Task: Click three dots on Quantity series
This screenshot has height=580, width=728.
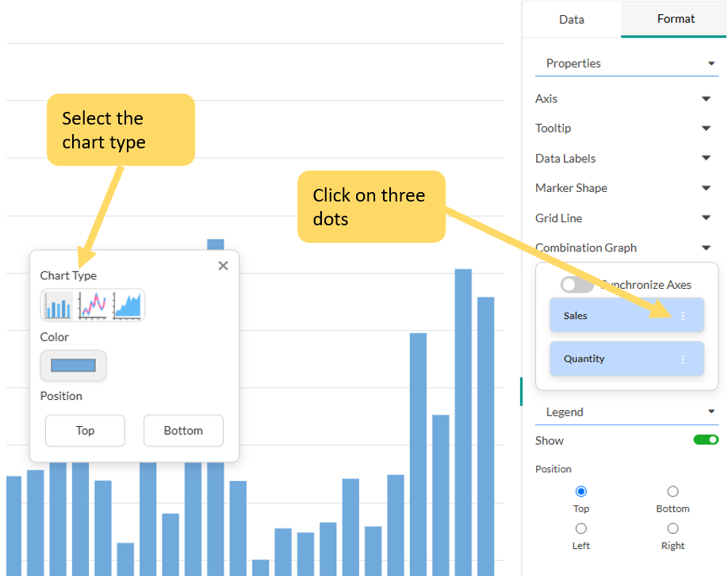Action: click(x=683, y=359)
